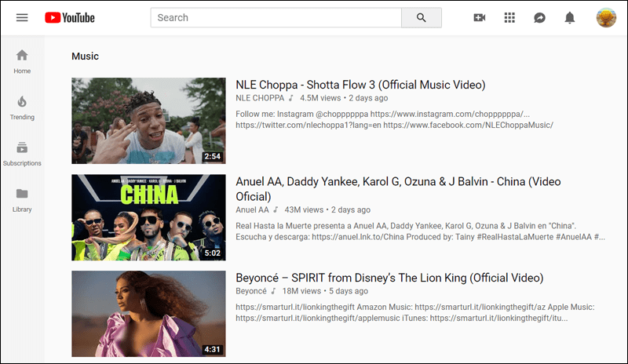Click description starting "Real Hasta la Muerte"
Image resolution: width=628 pixels, height=364 pixels.
[420, 231]
